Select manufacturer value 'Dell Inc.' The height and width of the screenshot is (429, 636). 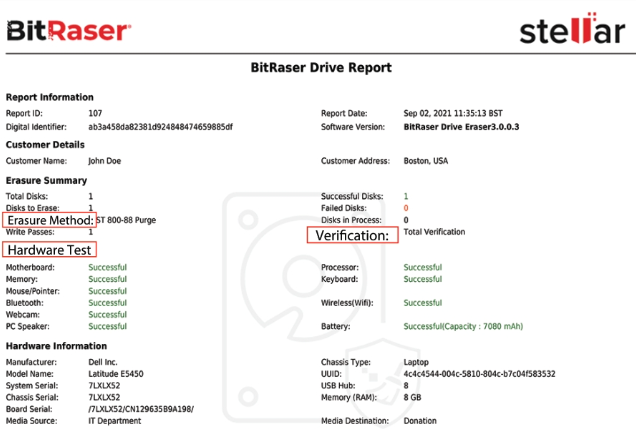(x=103, y=362)
